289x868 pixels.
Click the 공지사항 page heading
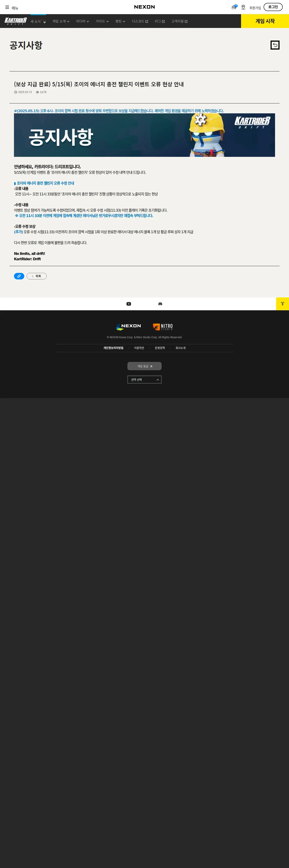click(x=26, y=45)
